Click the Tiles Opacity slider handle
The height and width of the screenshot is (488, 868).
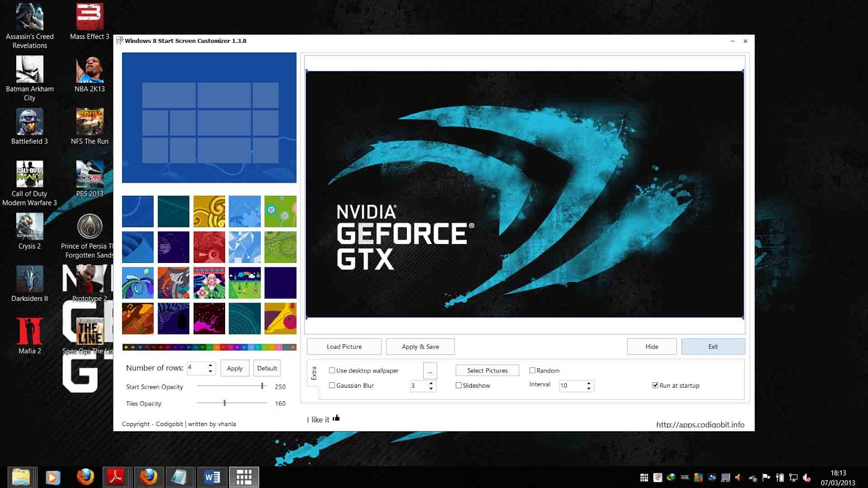[x=225, y=403]
